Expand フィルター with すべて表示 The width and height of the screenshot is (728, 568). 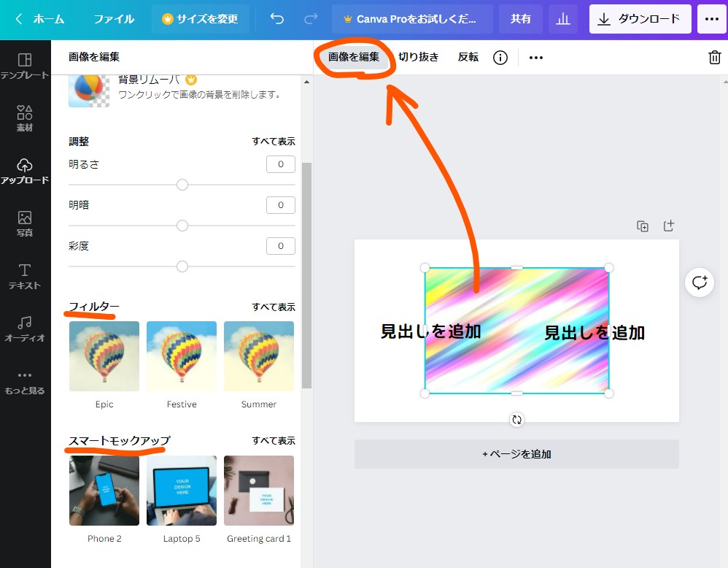(274, 307)
